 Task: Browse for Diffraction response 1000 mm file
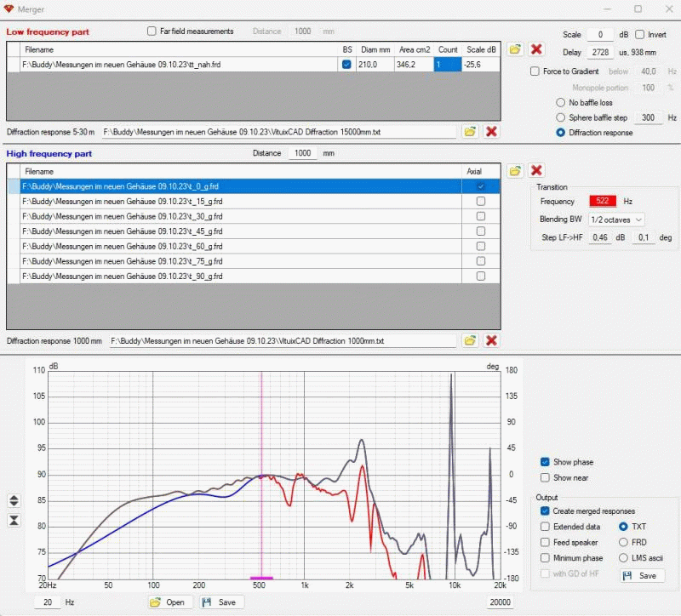(x=470, y=340)
